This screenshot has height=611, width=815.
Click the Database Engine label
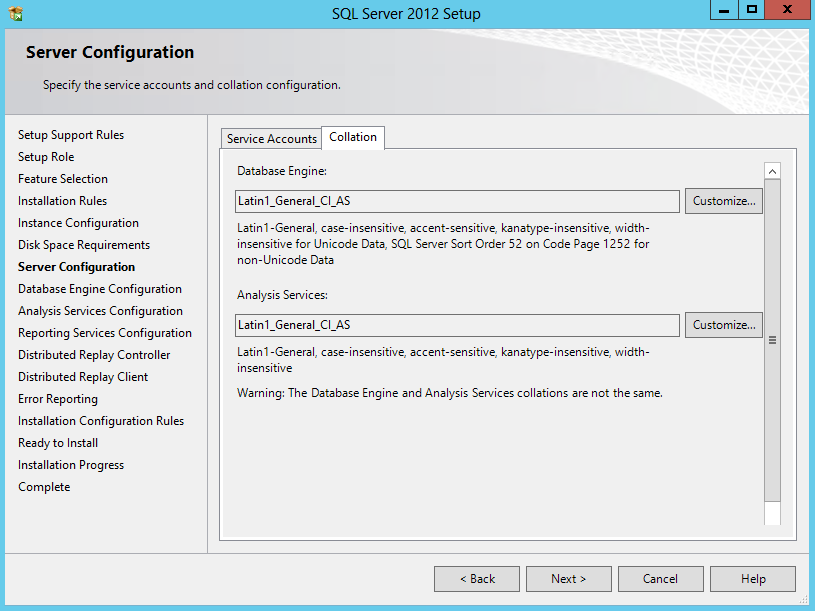click(282, 171)
